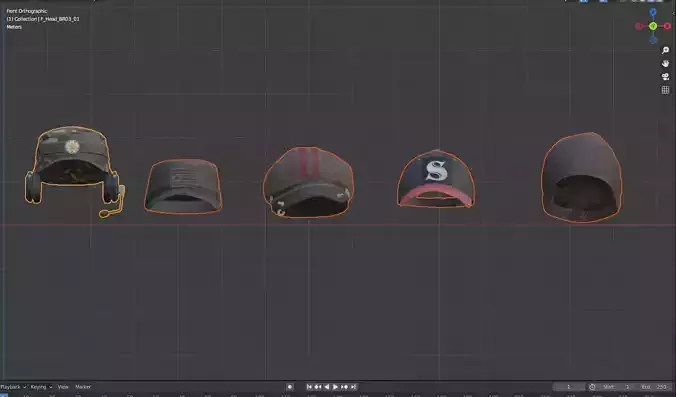Viewport: 676px width, 397px height.
Task: Select the baseball cap with S logo
Action: (x=436, y=179)
